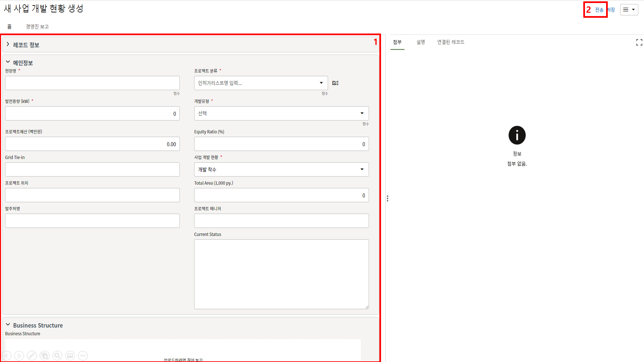
Task: Expand attachments panel to full screen
Action: click(639, 42)
